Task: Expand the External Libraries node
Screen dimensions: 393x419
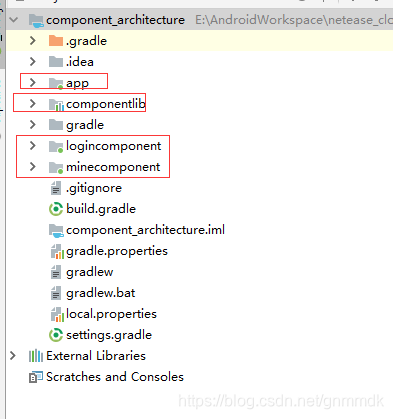Action: click(13, 356)
